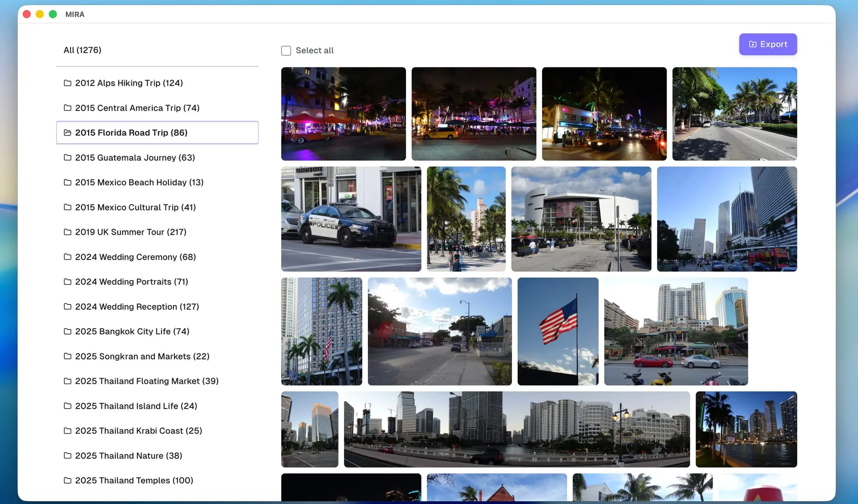This screenshot has height=504, width=858.
Task: Select palm trees with pink tower photo
Action: tap(466, 219)
